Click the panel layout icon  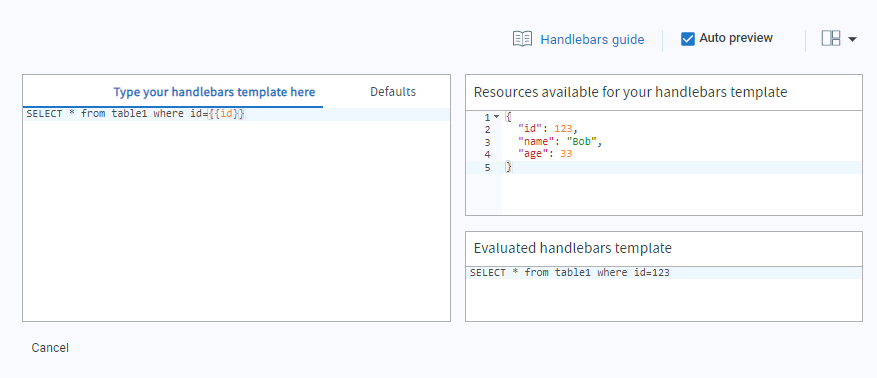[x=831, y=39]
